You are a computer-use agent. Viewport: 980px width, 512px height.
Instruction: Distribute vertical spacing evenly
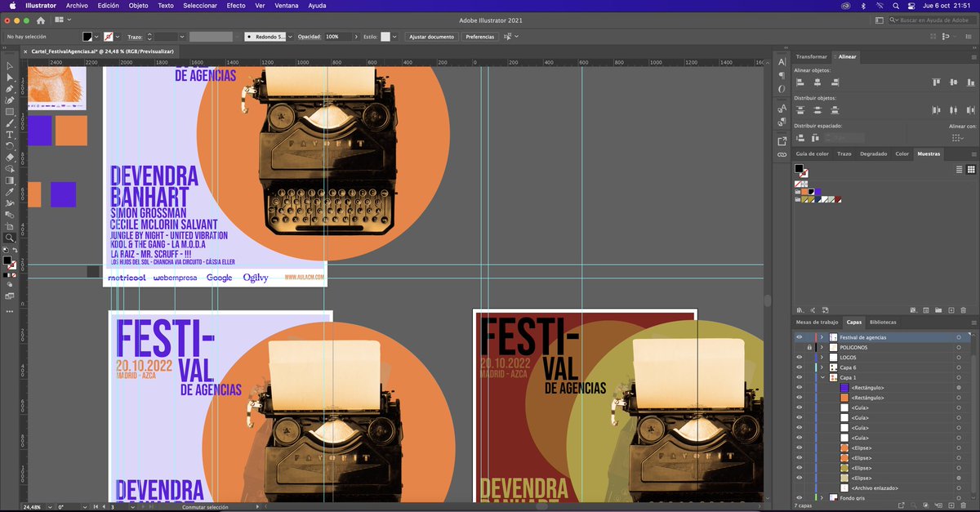(801, 137)
